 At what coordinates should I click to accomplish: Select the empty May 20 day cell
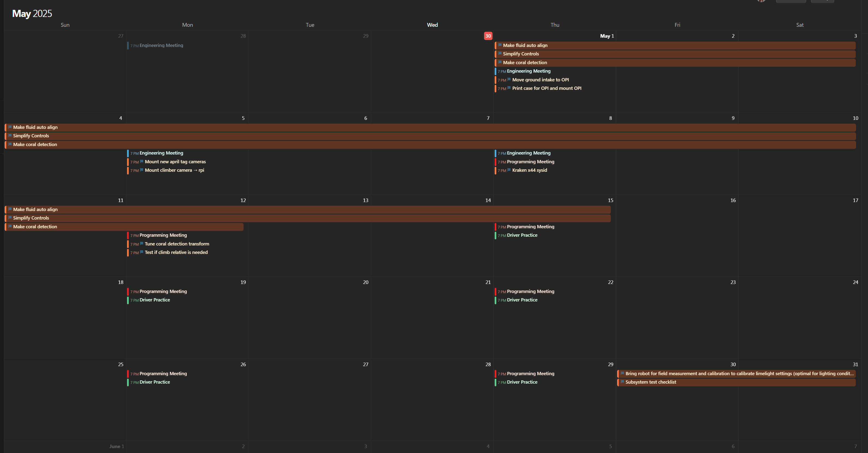[x=310, y=321]
